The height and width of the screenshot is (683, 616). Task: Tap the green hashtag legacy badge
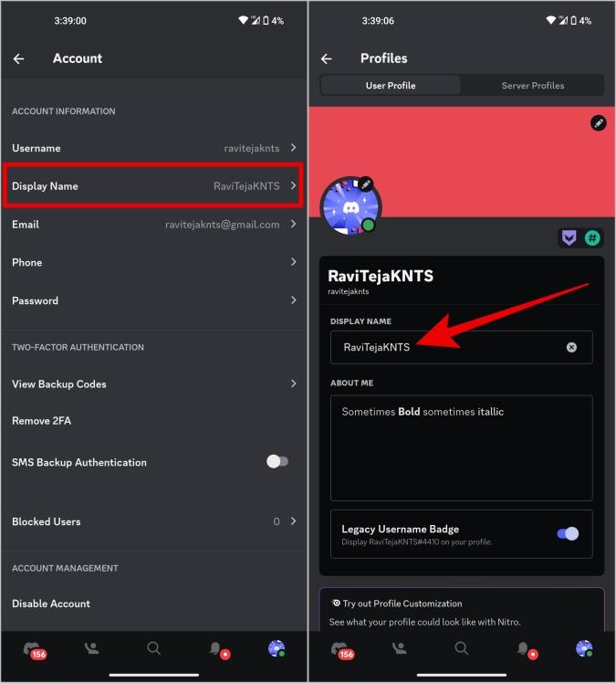(592, 238)
